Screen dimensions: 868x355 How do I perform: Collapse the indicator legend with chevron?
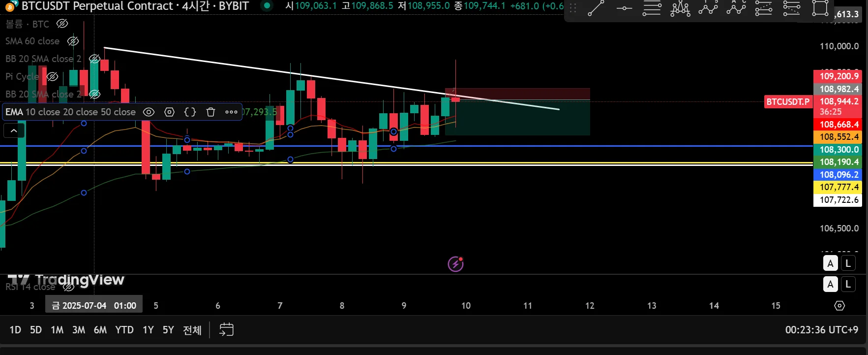[14, 130]
